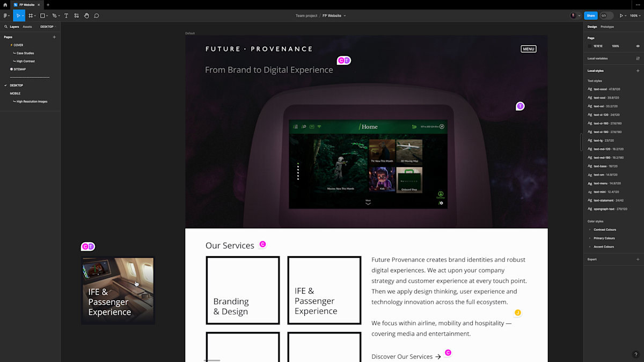Open presentation options dropdown arrow
The image size is (644, 362).
[626, 16]
